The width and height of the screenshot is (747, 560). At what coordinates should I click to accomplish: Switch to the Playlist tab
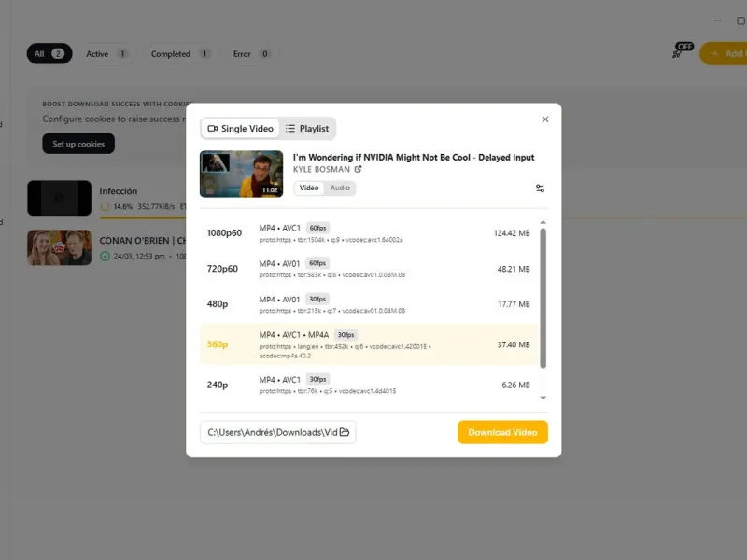[307, 129]
